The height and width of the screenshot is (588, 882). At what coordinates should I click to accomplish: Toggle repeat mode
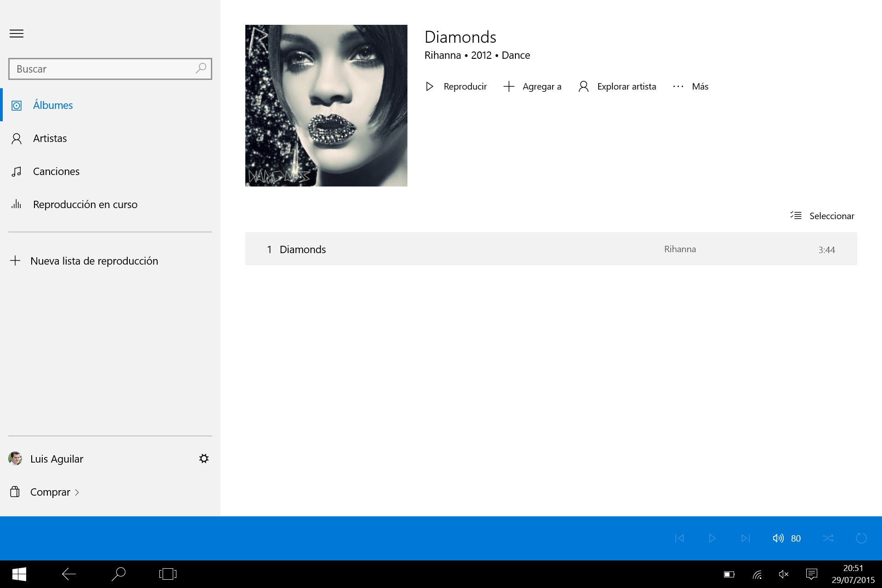861,538
